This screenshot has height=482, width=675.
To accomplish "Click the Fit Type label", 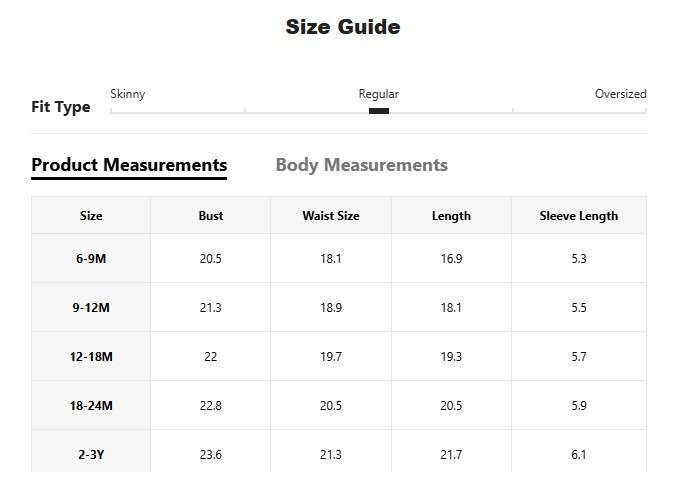I will click(61, 107).
